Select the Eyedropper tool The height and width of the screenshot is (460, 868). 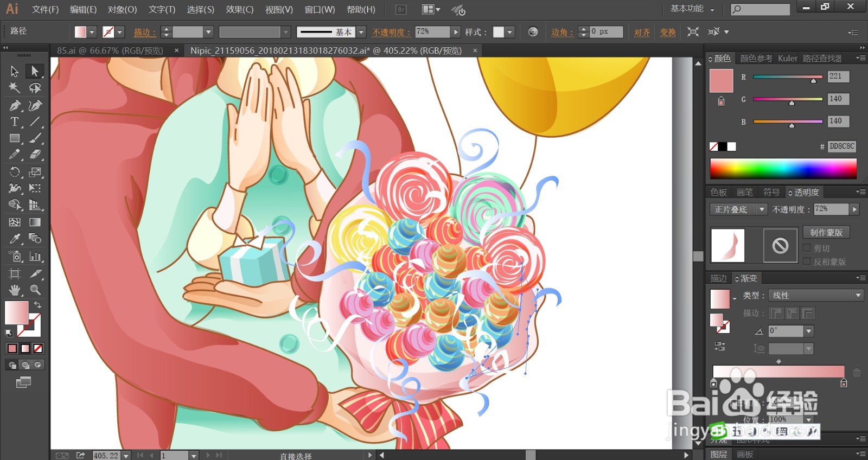point(15,239)
